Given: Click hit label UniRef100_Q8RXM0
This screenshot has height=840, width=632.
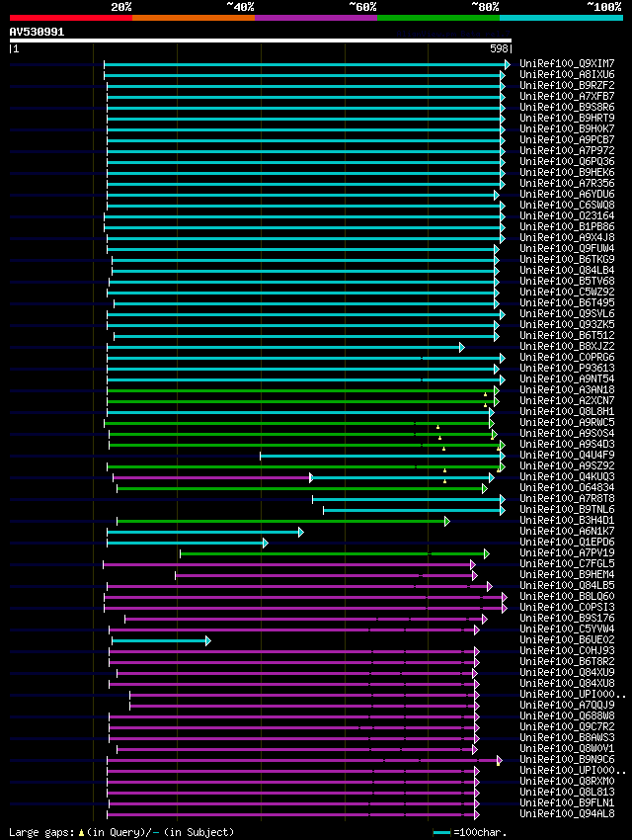Looking at the screenshot, I should [567, 781].
